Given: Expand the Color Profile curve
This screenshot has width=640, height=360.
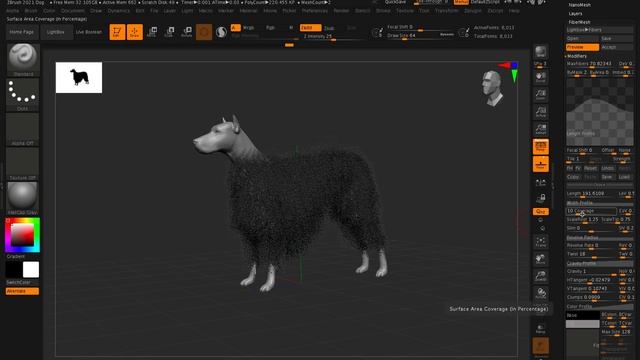Looking at the screenshot, I should (599, 306).
